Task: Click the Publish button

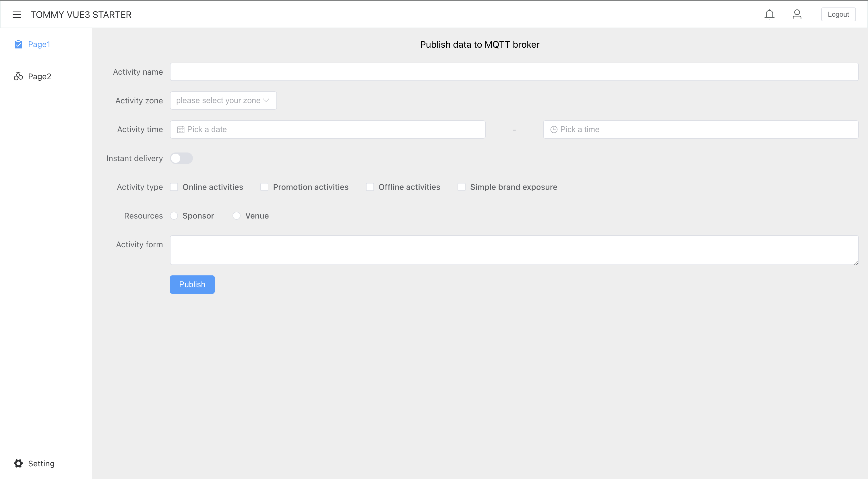Action: click(192, 285)
